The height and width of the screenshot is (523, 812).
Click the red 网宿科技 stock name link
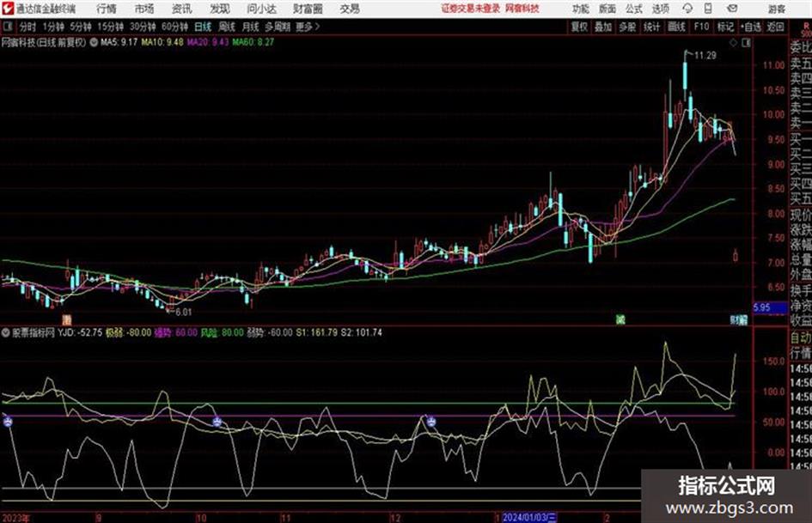[522, 9]
